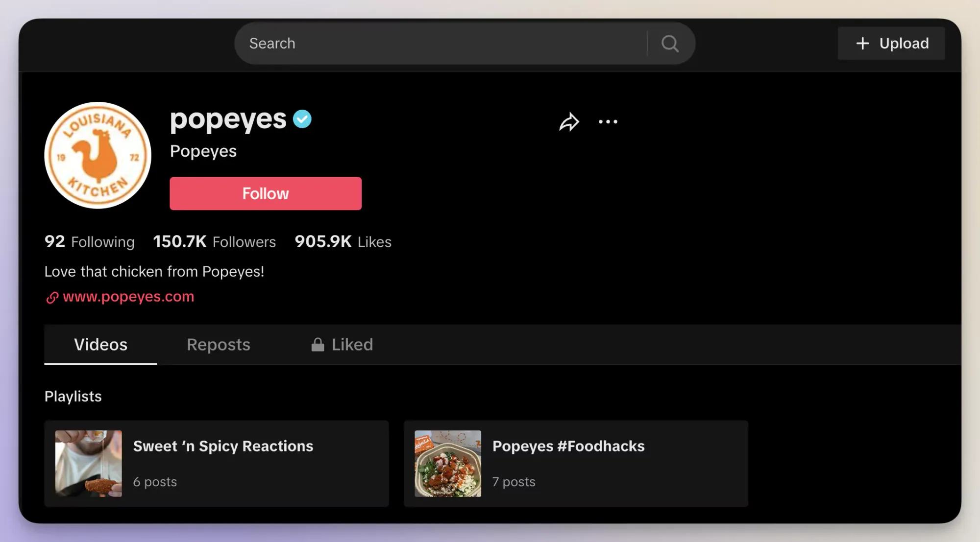Click the bio text Love that chicken
Image resolution: width=980 pixels, height=542 pixels.
click(x=154, y=272)
